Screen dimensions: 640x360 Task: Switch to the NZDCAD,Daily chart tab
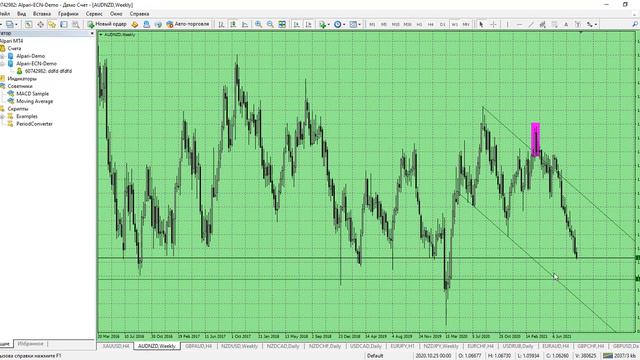point(283,346)
